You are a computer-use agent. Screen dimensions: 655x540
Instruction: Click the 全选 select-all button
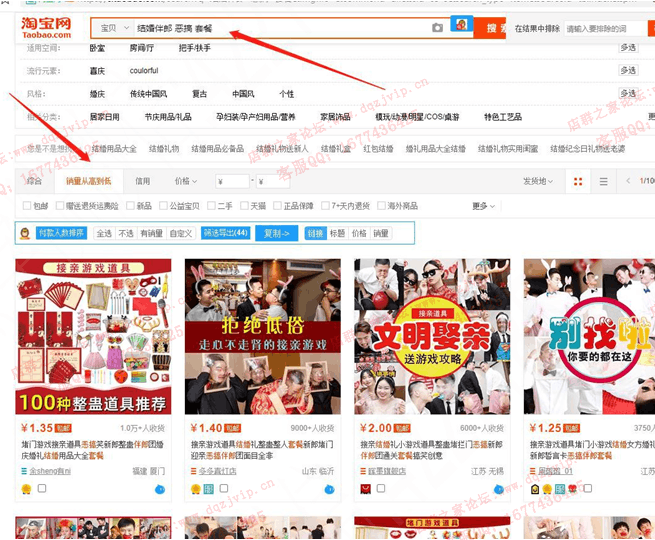point(104,233)
